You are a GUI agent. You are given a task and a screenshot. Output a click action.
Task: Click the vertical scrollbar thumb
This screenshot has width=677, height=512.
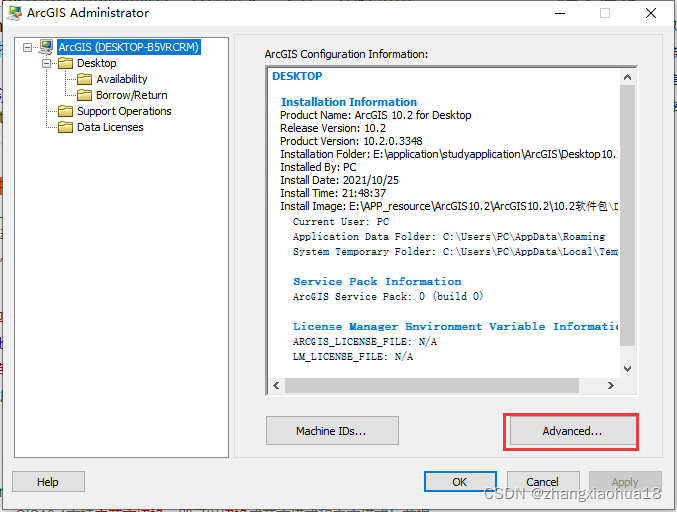point(627,215)
